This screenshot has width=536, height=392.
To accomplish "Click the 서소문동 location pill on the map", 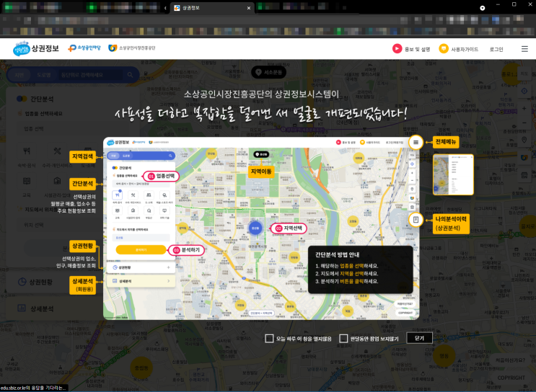I will point(268,72).
